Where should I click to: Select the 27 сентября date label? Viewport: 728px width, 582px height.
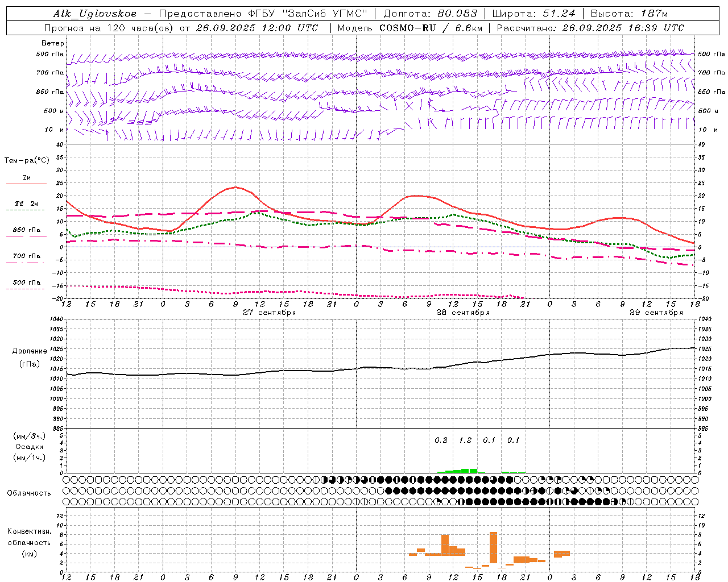click(269, 313)
